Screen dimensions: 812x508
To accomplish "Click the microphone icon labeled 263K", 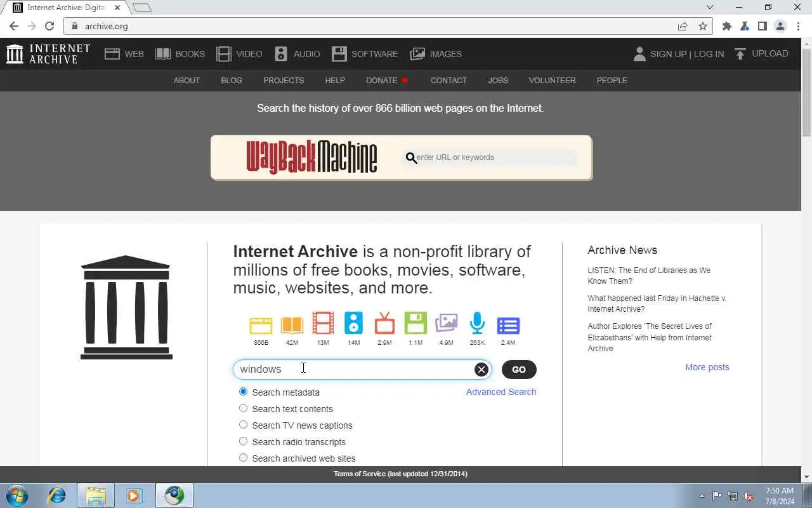I will (477, 323).
